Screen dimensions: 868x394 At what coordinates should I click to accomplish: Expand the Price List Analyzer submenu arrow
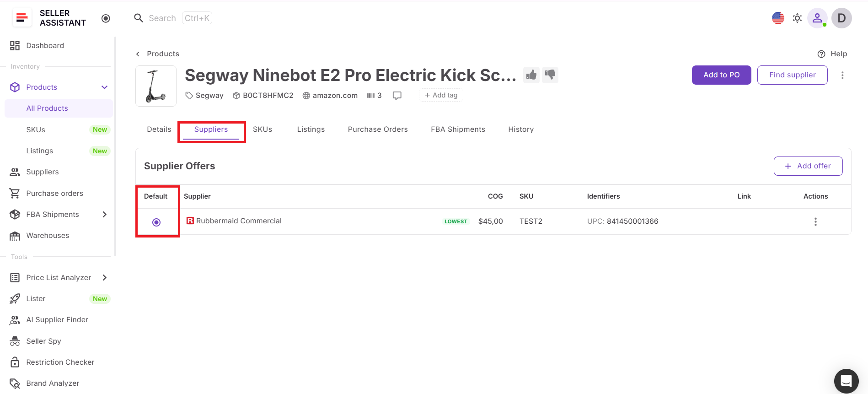(105, 278)
